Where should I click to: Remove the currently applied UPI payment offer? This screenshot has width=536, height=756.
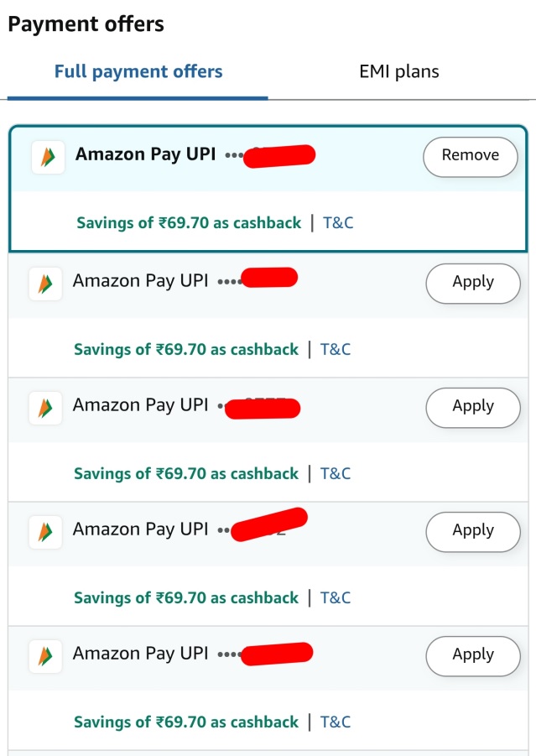click(471, 156)
